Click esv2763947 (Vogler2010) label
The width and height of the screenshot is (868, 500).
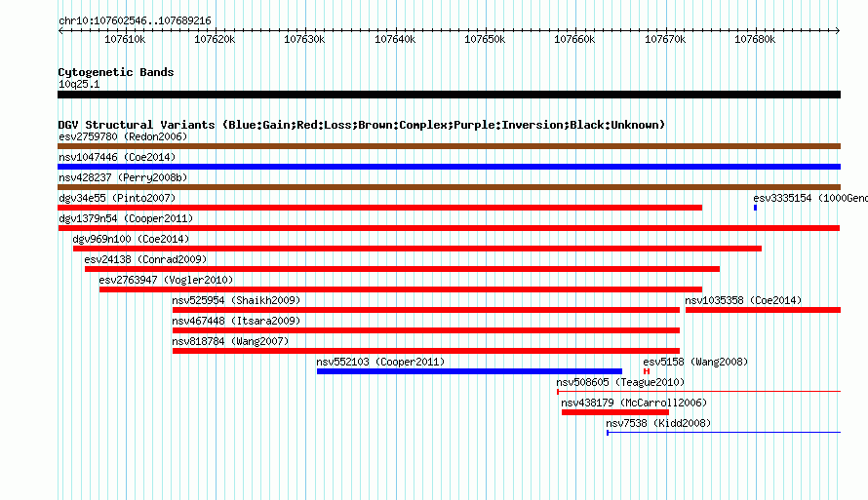(x=166, y=280)
